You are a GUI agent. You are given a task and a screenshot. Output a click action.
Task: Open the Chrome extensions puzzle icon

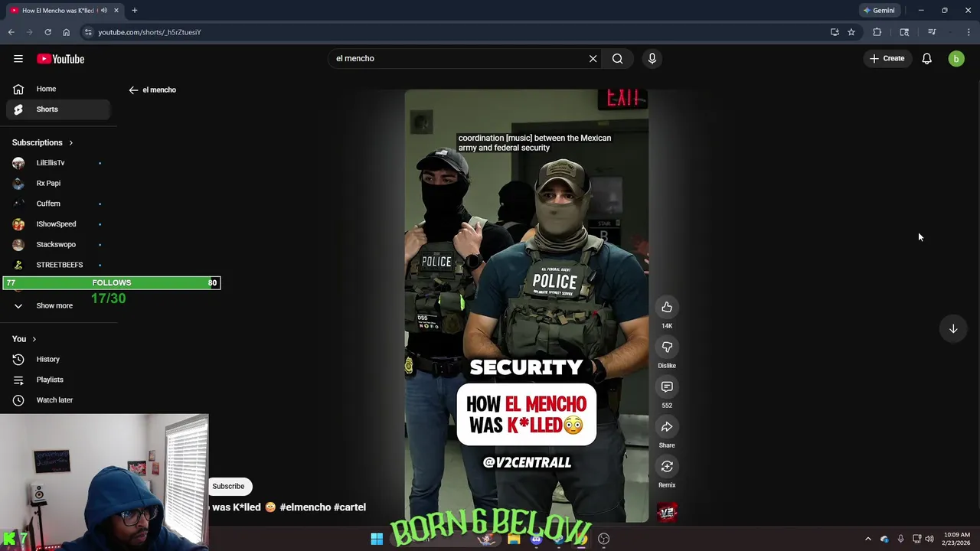(877, 32)
